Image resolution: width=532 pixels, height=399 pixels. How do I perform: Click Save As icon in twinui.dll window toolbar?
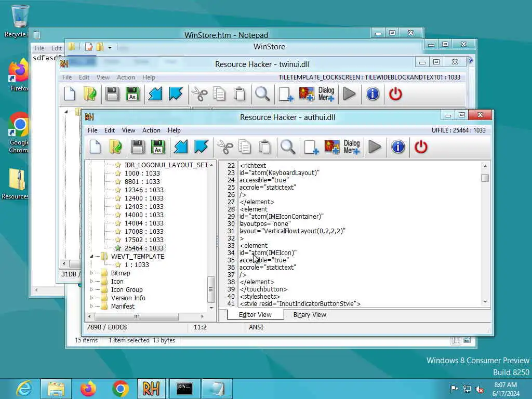click(132, 94)
